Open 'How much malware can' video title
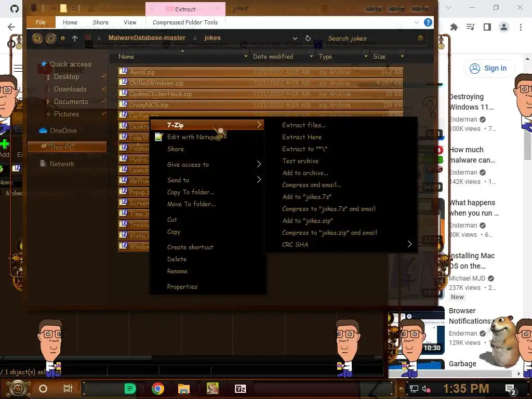 pos(472,155)
